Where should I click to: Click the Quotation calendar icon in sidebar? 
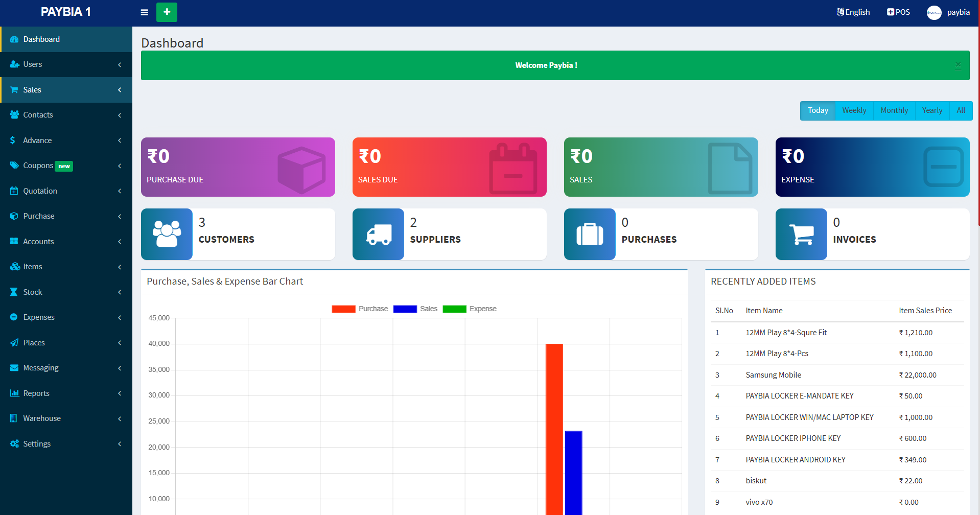coord(14,191)
